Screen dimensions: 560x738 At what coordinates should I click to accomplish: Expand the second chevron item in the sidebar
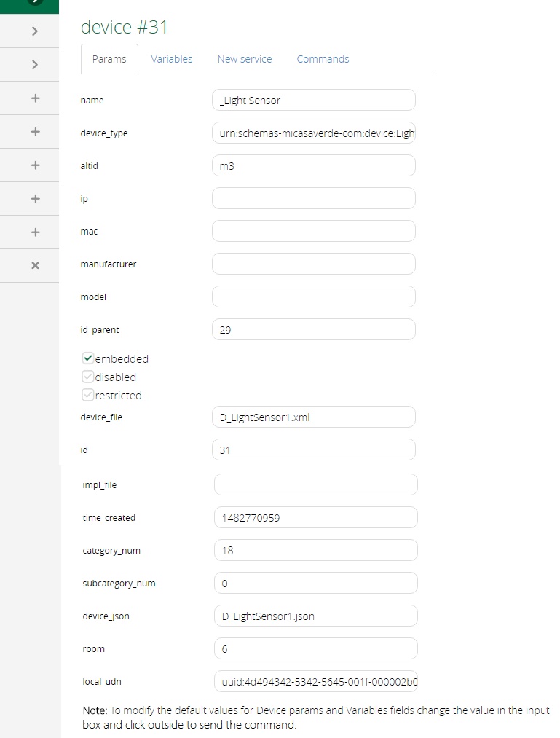34,65
